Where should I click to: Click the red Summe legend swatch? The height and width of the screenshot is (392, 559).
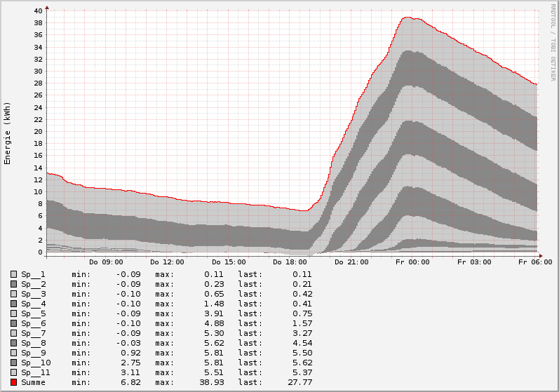click(13, 382)
